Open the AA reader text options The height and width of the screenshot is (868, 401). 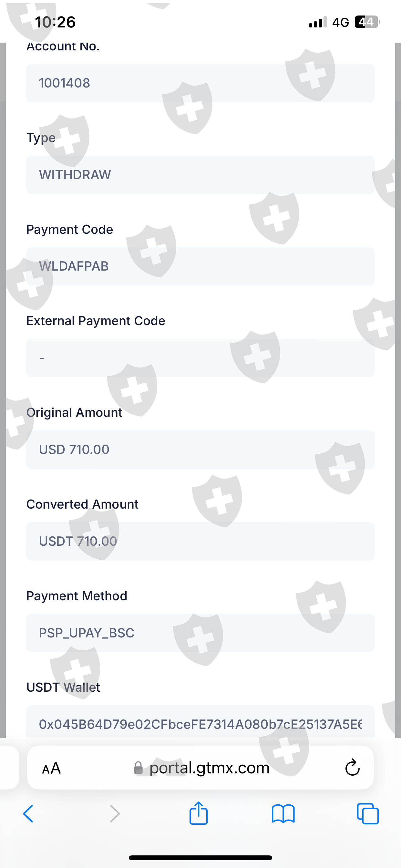(51, 768)
